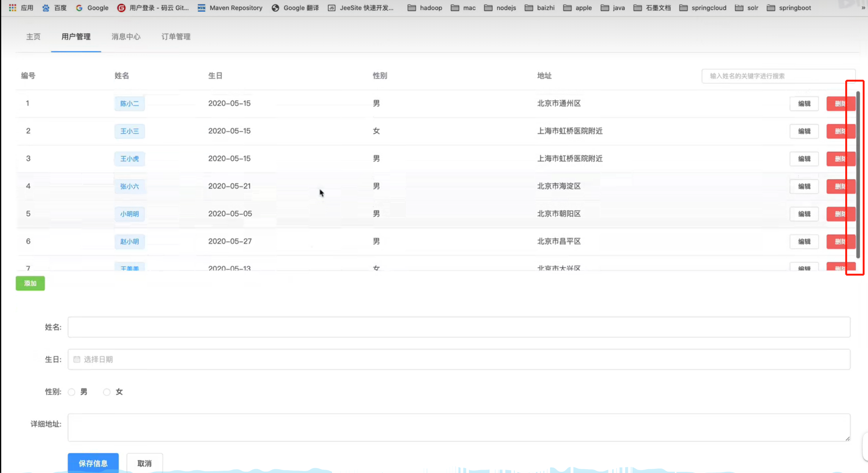Image resolution: width=868 pixels, height=473 pixels.
Task: Open the Apps grid icon in bookmarks bar
Action: pos(13,8)
